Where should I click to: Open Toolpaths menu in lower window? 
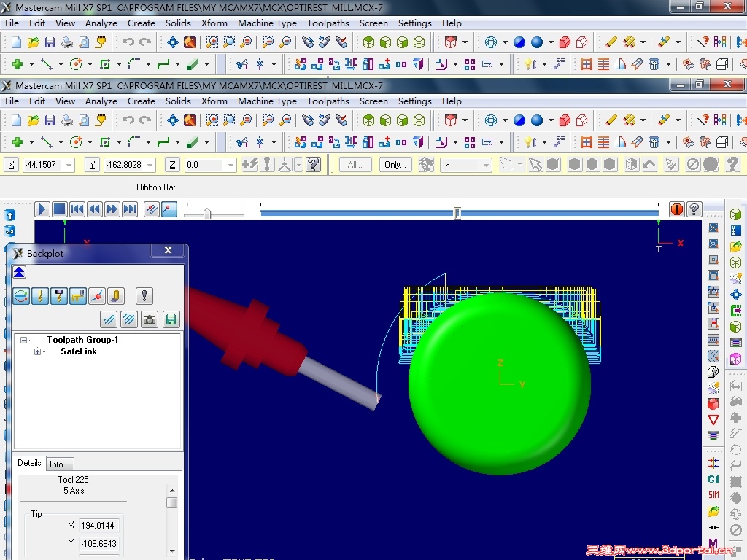click(x=328, y=101)
